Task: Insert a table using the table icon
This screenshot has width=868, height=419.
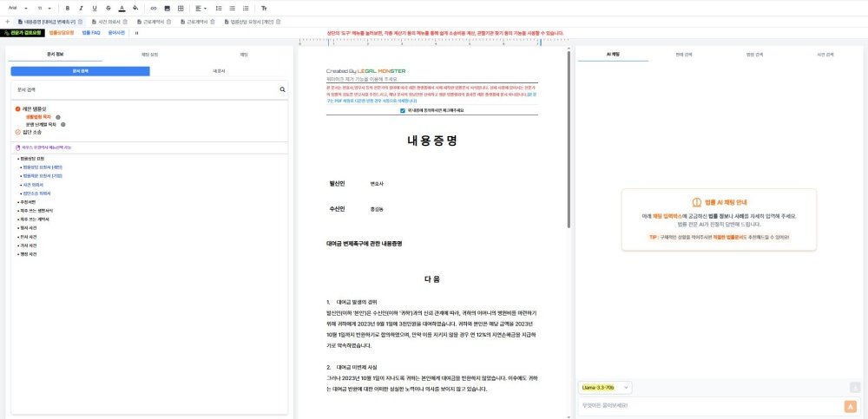Action: point(180,8)
